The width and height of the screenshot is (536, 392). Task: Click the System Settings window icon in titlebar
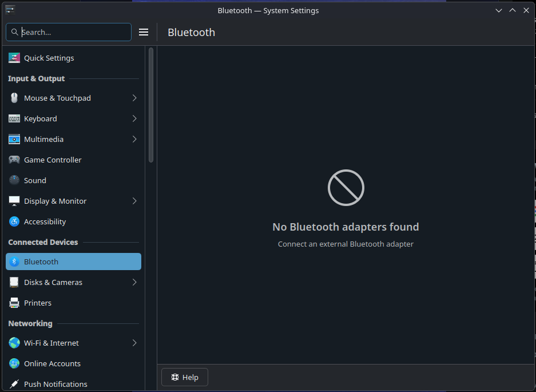coord(10,10)
